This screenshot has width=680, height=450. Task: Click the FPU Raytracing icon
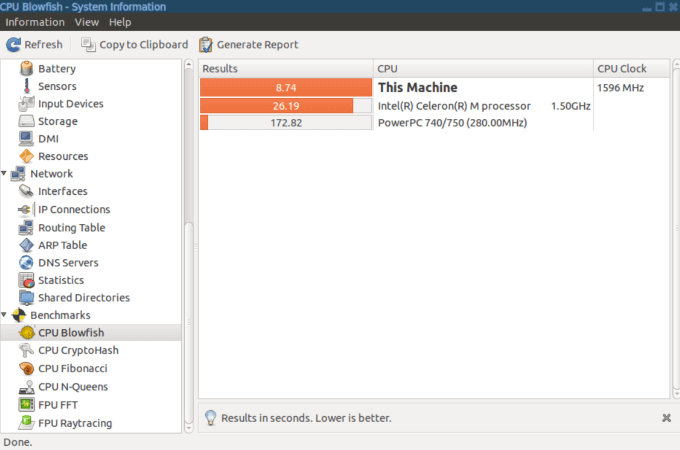click(26, 423)
